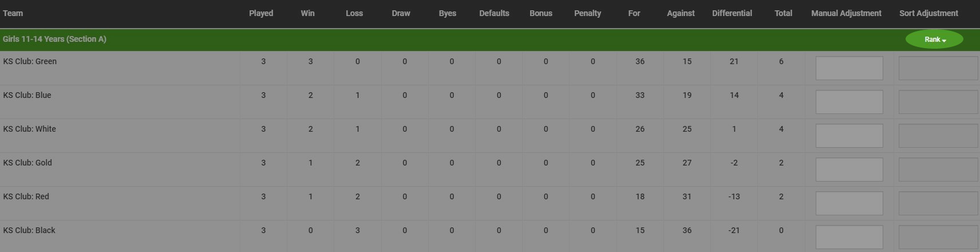The image size is (980, 252).
Task: Select the Differential column header
Action: coord(732,13)
